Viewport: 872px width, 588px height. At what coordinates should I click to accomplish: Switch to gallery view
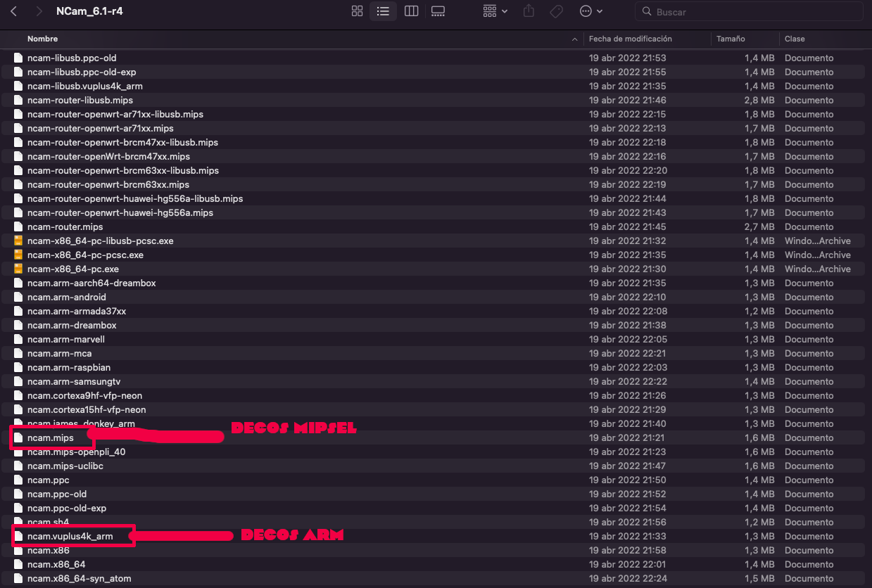[x=438, y=11]
